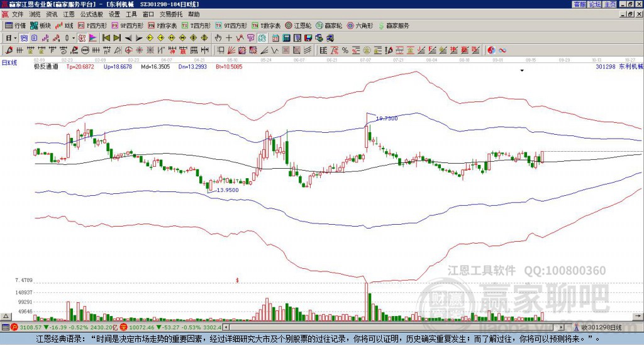Open the P四方形 tool
Screen dimensions: 644x345
click(92, 25)
